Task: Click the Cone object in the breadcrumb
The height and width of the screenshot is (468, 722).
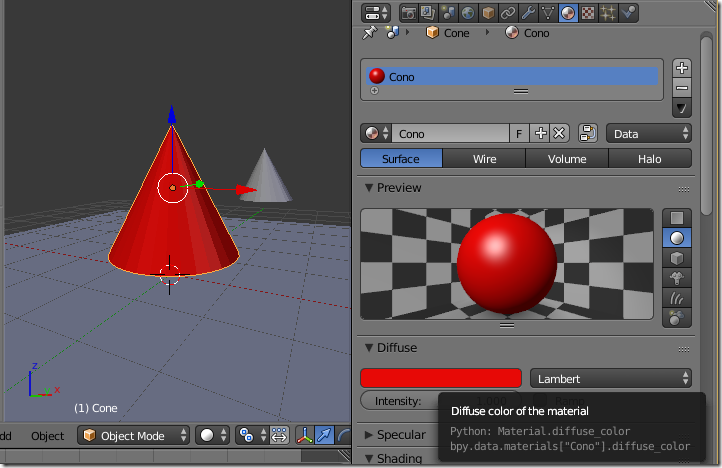Action: [448, 33]
